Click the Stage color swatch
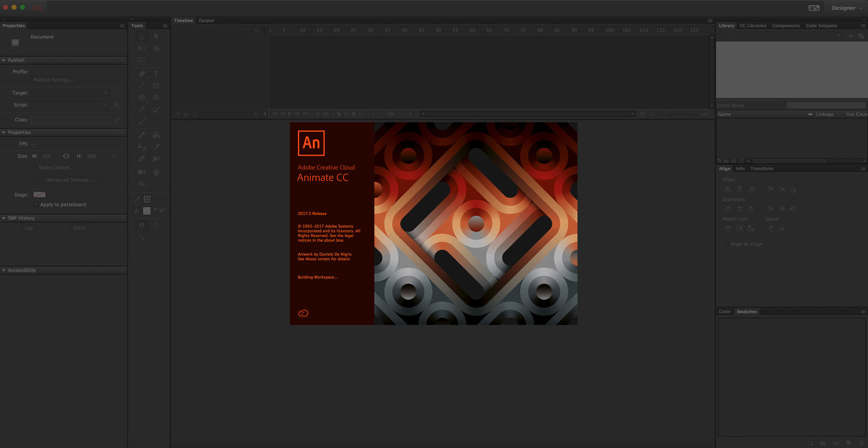The width and height of the screenshot is (868, 448). [x=39, y=195]
